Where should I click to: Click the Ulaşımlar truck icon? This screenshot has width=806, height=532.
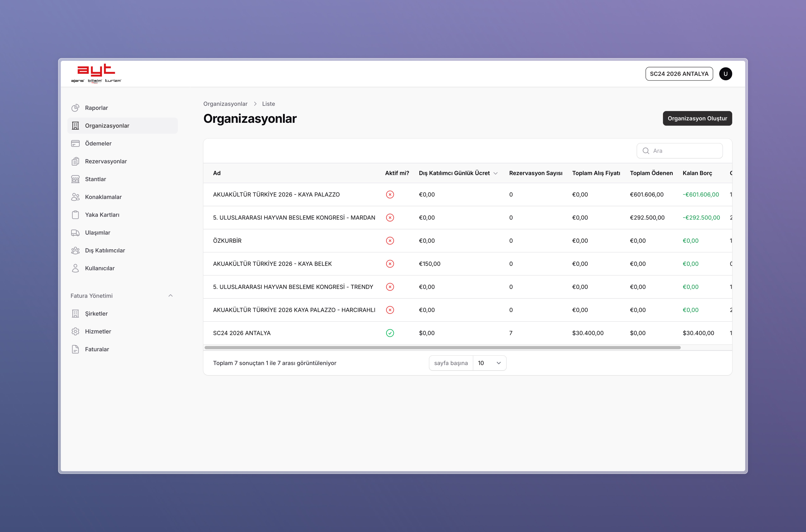[75, 233]
